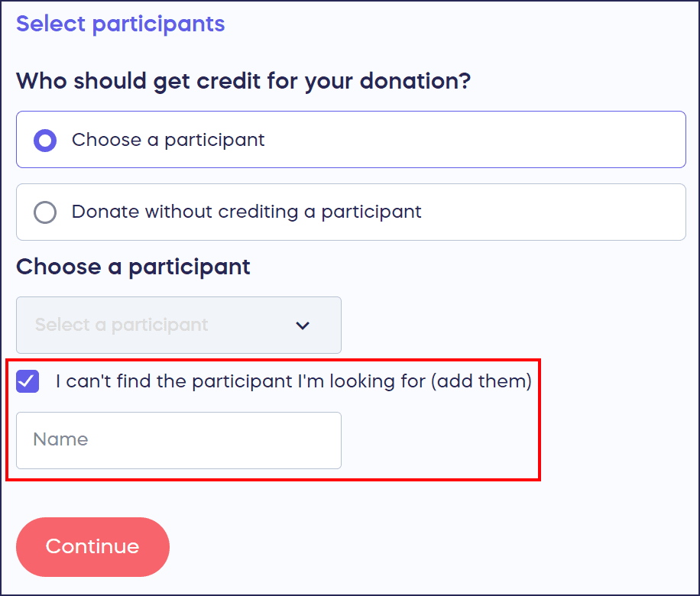Focus the Name input field

coord(178,440)
